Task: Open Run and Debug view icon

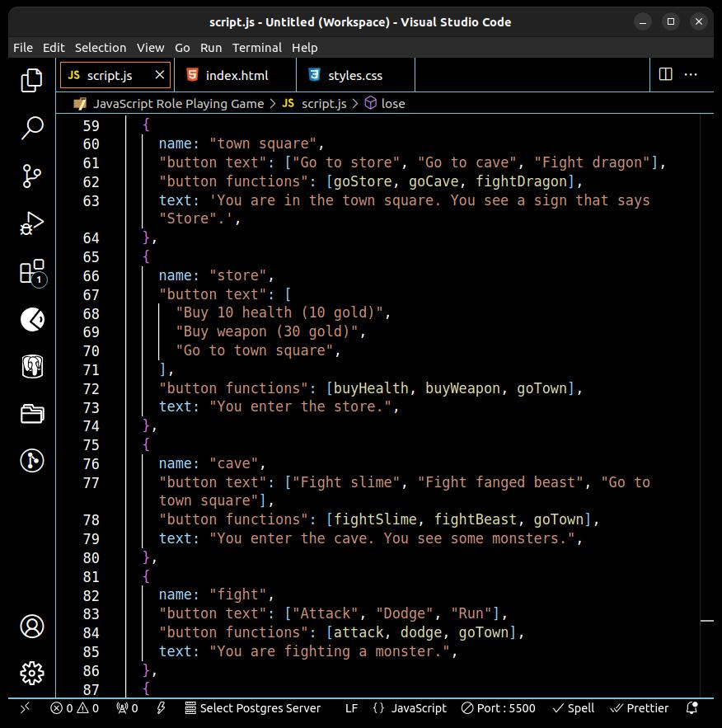Action: pos(31,223)
